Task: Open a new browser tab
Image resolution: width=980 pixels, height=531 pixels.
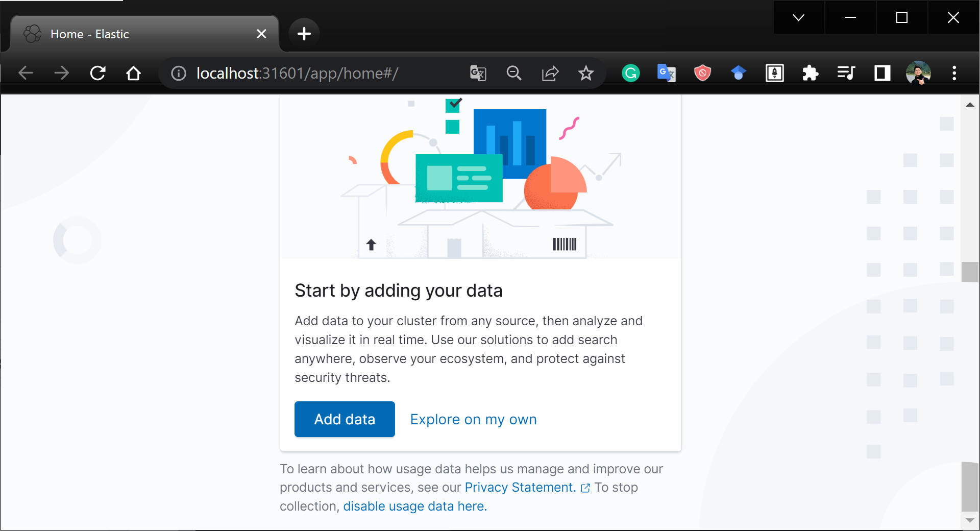Action: [304, 34]
